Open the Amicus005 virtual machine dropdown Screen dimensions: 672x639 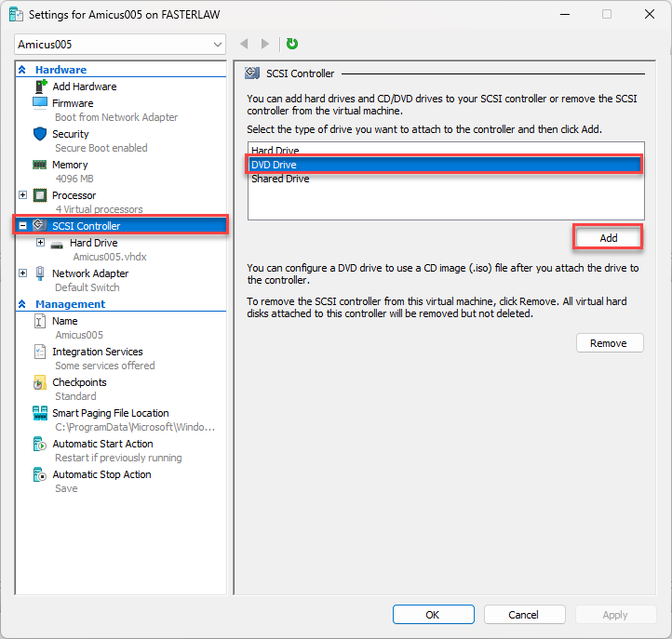(120, 44)
